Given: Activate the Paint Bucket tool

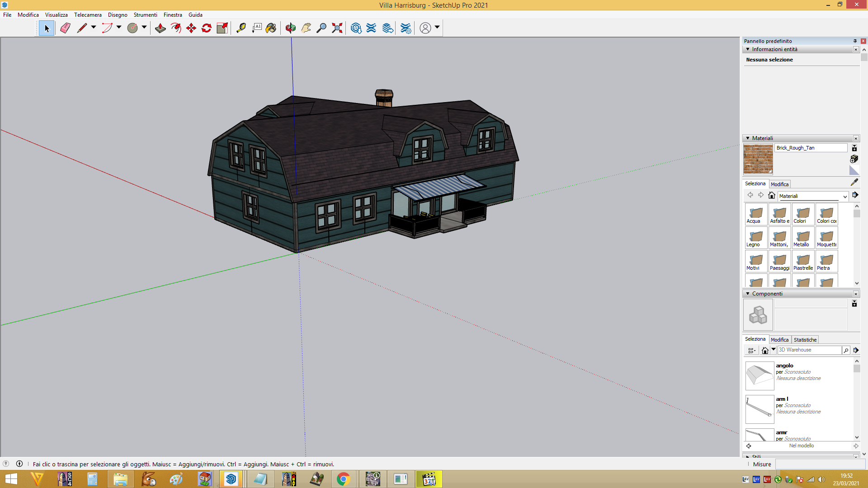Looking at the screenshot, I should pos(271,28).
